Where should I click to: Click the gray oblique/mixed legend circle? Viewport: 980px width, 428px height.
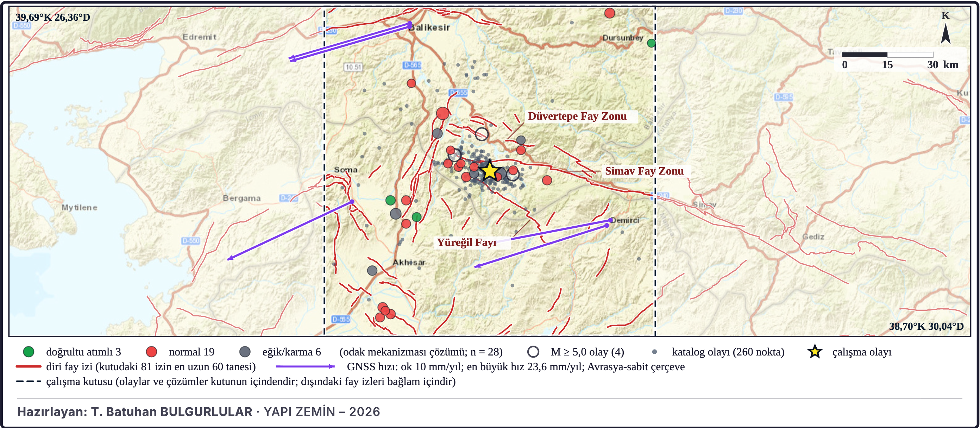[x=245, y=352]
